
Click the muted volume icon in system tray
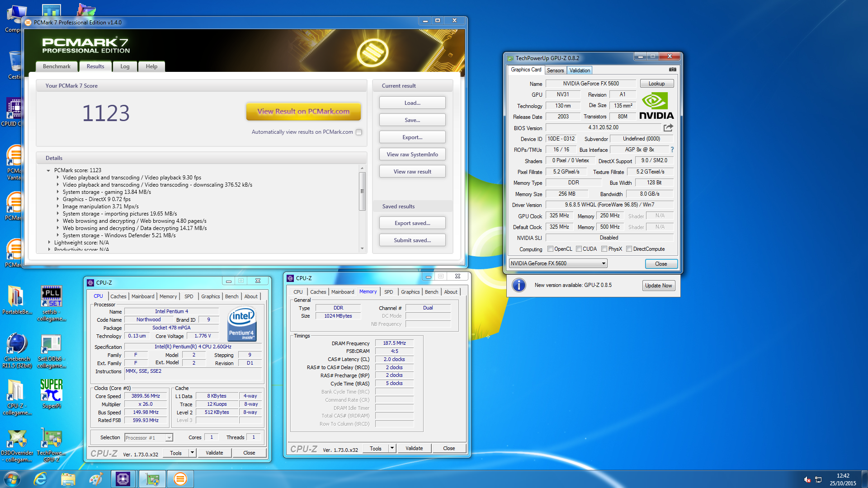(807, 479)
